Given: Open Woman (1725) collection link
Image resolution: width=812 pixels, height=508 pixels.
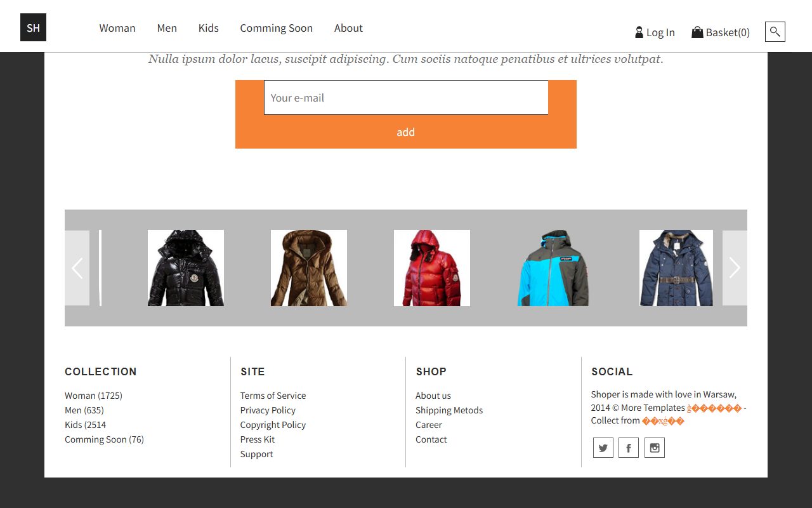Looking at the screenshot, I should tap(93, 396).
